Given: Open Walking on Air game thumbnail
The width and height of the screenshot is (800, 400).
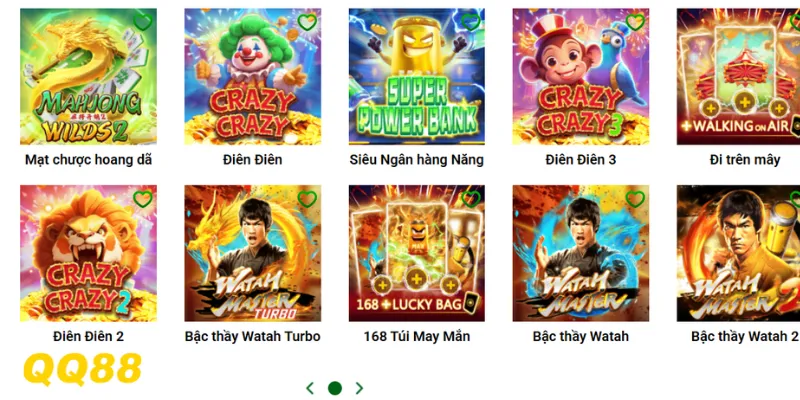Looking at the screenshot, I should coord(738,77).
